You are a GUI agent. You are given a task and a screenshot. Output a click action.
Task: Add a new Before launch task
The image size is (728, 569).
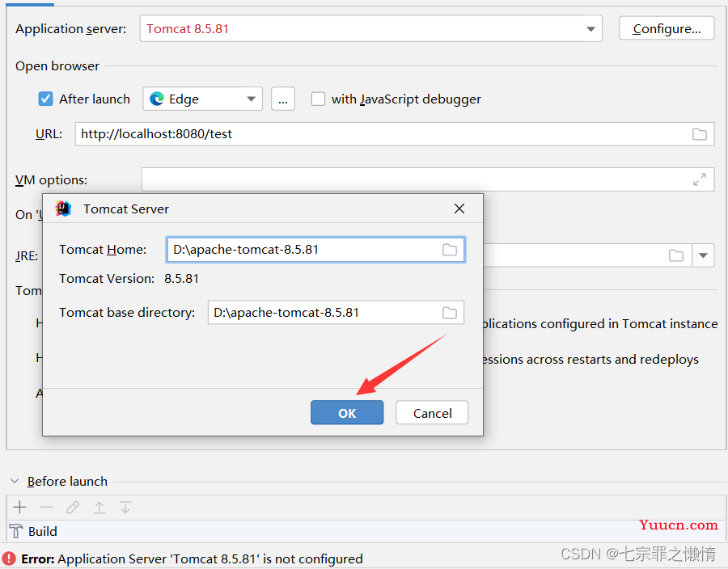[20, 508]
